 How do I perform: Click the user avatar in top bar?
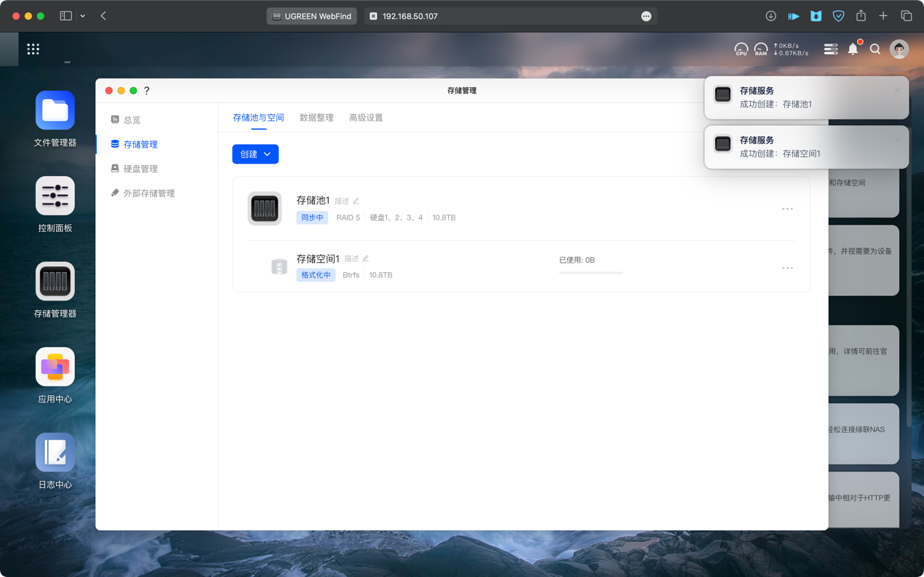[899, 49]
